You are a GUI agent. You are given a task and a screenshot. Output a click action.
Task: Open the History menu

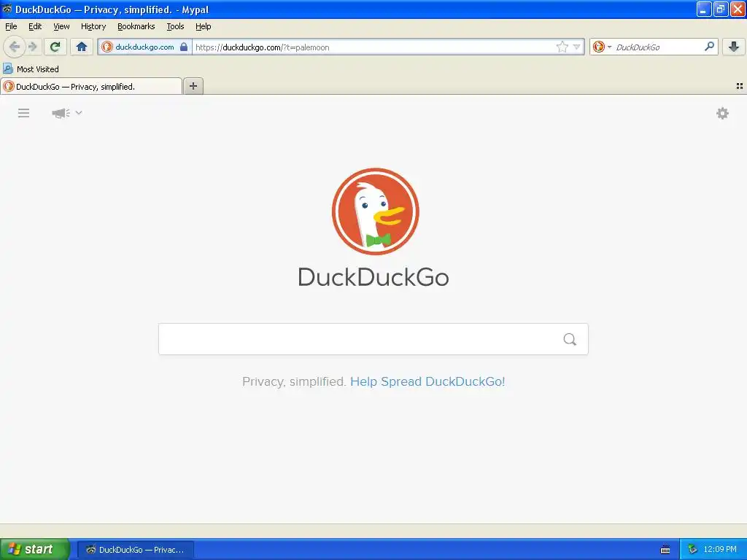point(93,26)
